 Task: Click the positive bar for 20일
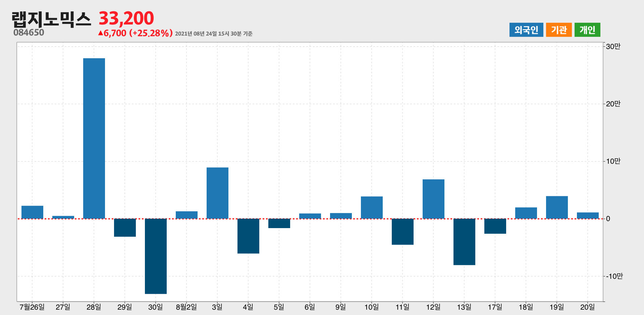tap(588, 216)
